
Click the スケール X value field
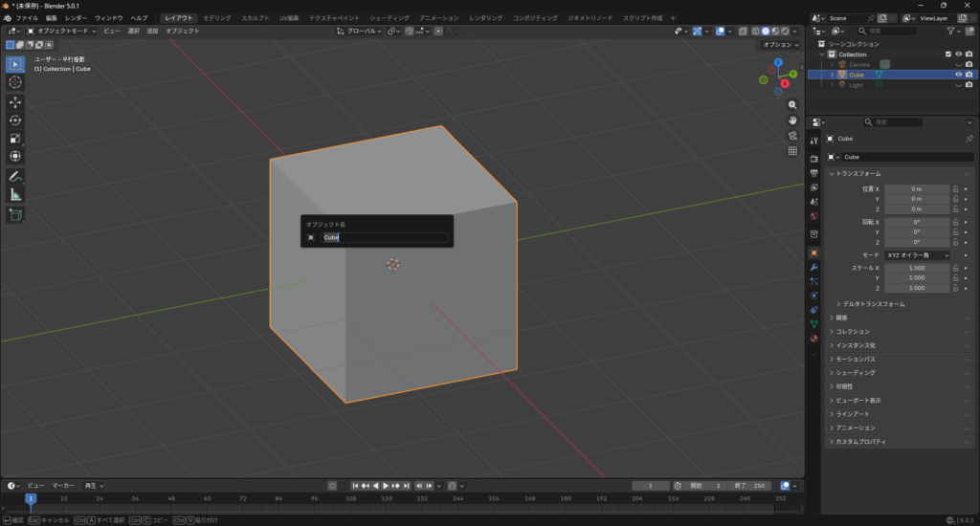(917, 268)
